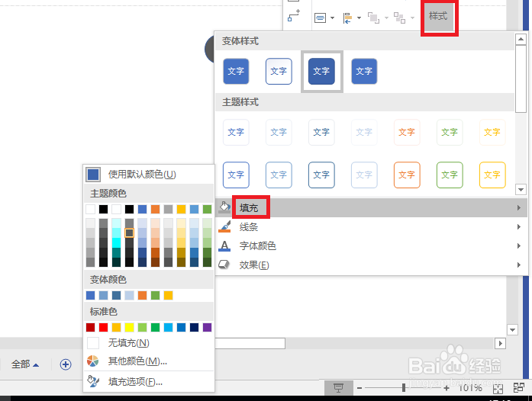Open the 样式 styles button
This screenshot has width=532, height=401.
click(x=438, y=16)
